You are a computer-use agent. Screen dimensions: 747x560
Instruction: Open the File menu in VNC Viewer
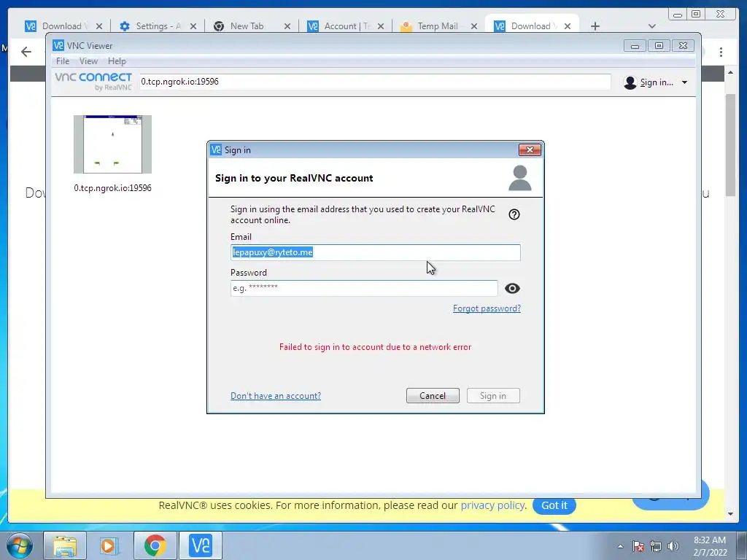tap(63, 61)
